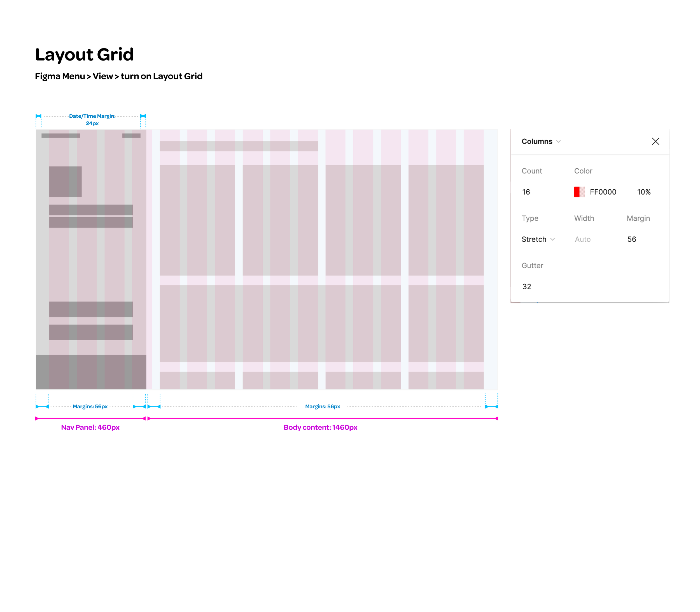Select the square placeholder block in nav panel

click(x=65, y=181)
